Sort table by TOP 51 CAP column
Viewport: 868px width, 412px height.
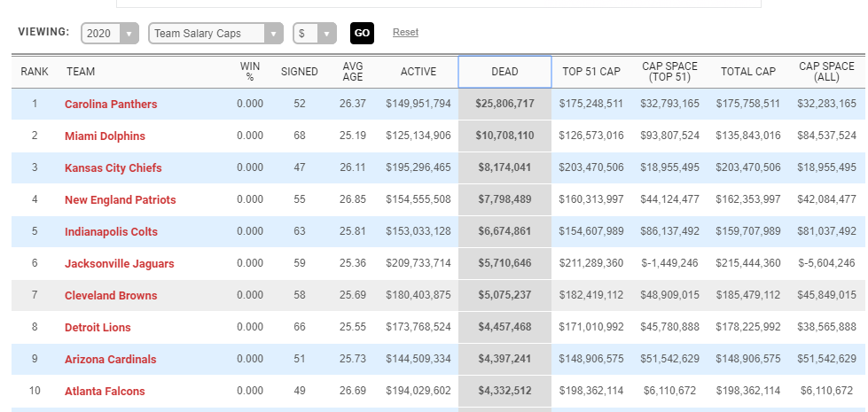(x=591, y=72)
